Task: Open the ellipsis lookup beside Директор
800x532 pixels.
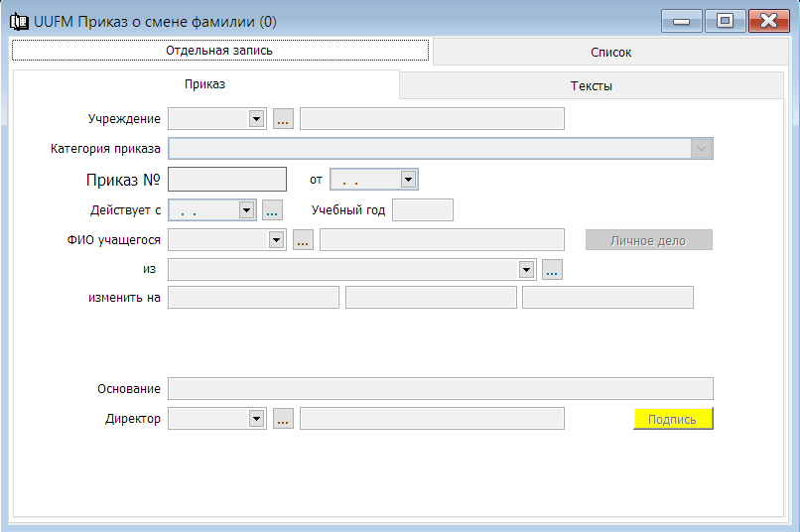Action: (283, 419)
